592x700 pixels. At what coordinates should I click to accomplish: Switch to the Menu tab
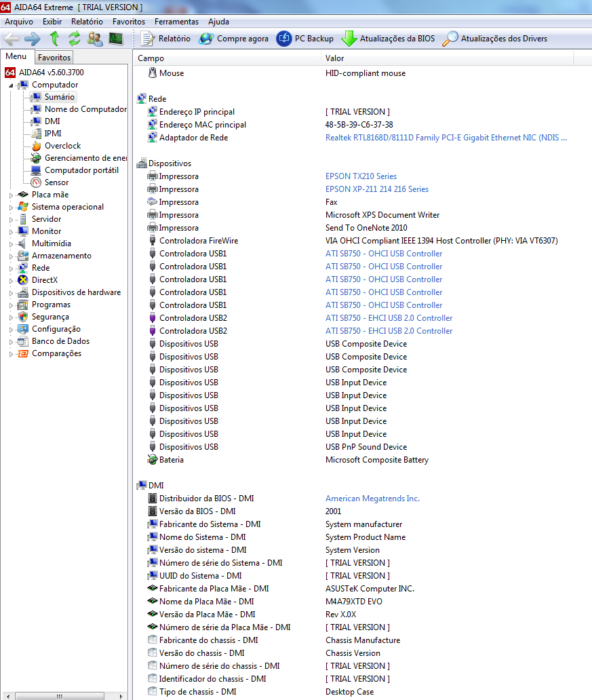point(16,56)
